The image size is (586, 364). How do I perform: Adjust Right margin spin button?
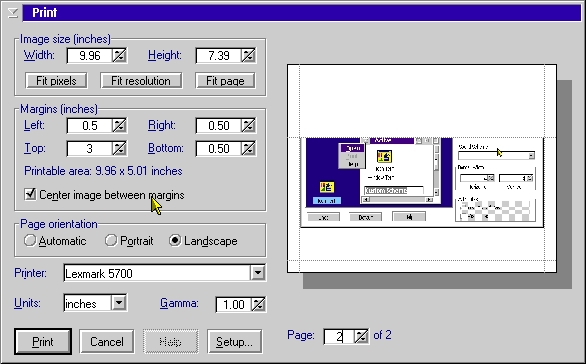pyautogui.click(x=249, y=126)
